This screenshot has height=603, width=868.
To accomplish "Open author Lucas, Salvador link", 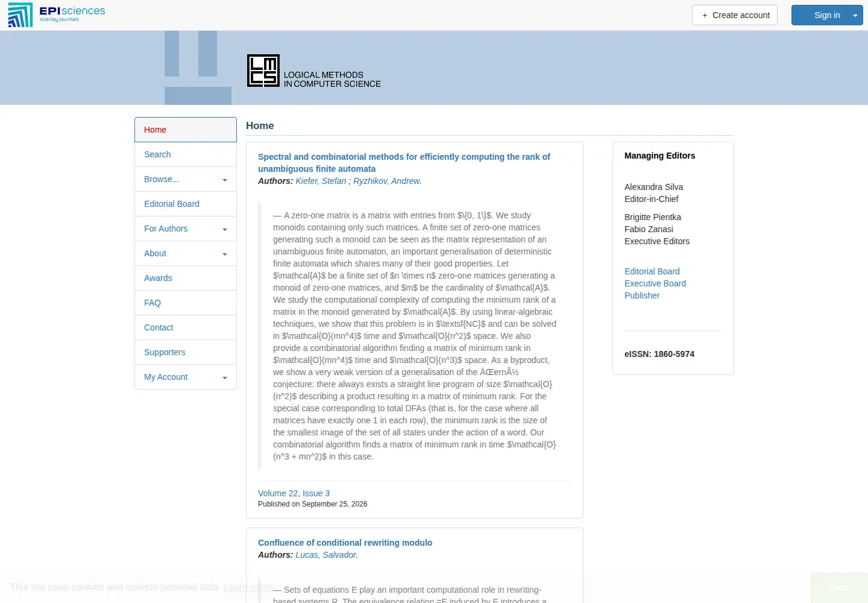I will pyautogui.click(x=326, y=555).
